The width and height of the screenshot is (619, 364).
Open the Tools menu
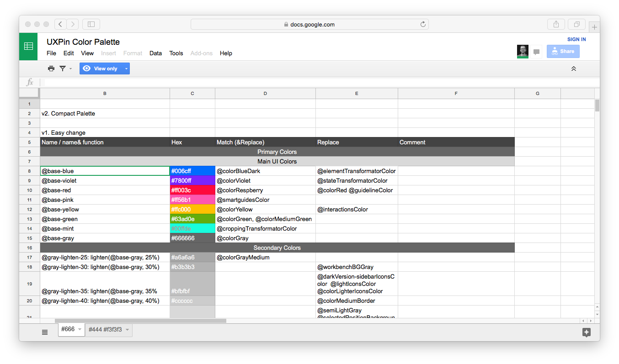pyautogui.click(x=176, y=53)
